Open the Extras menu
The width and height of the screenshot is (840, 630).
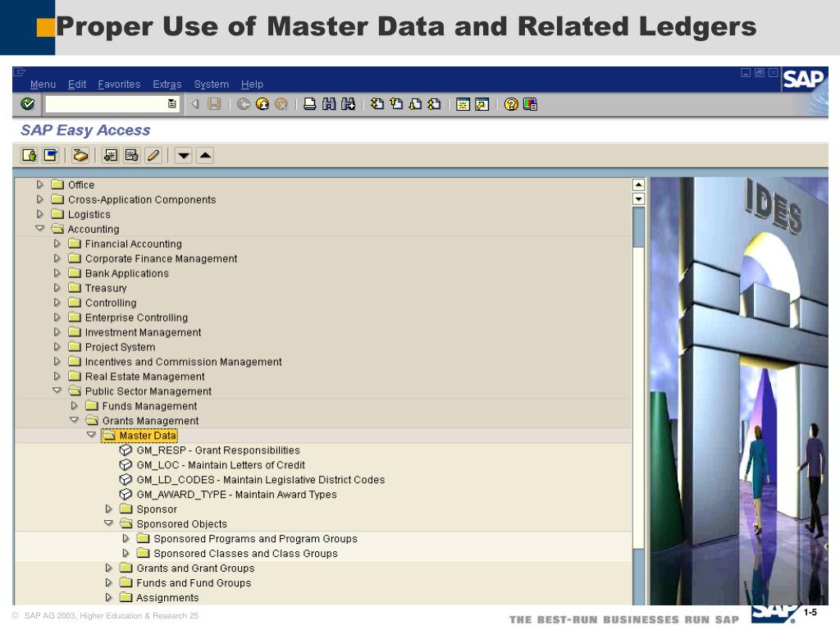tap(167, 84)
